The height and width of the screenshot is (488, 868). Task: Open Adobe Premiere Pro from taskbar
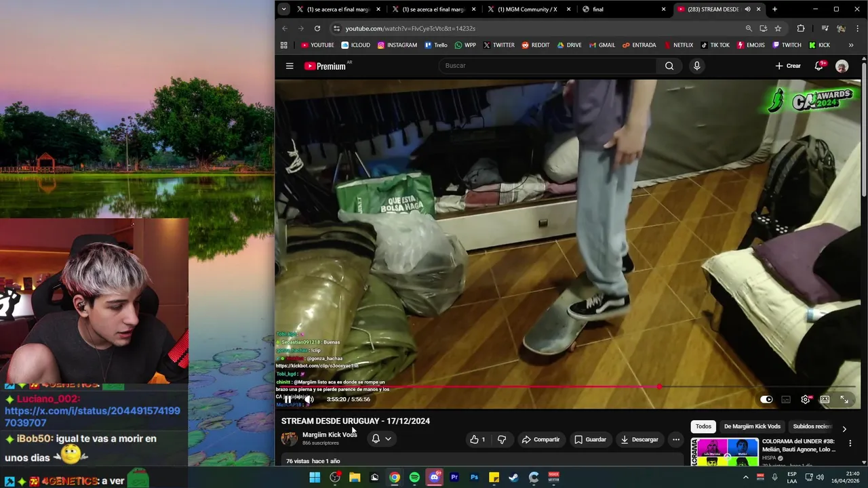point(454,478)
